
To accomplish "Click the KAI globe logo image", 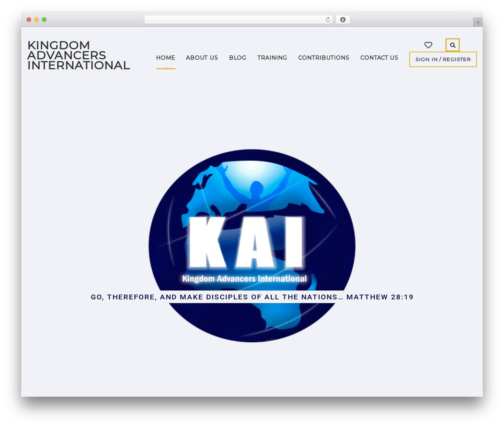I will tap(252, 245).
